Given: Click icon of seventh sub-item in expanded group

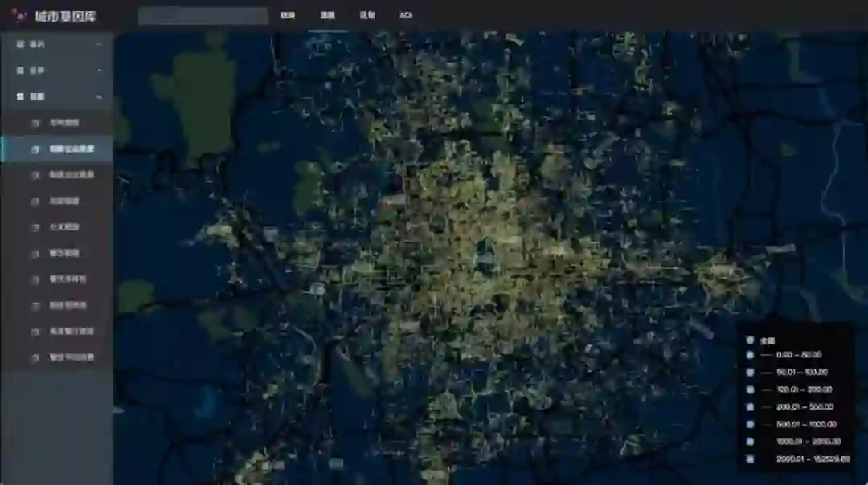Looking at the screenshot, I should (35, 279).
